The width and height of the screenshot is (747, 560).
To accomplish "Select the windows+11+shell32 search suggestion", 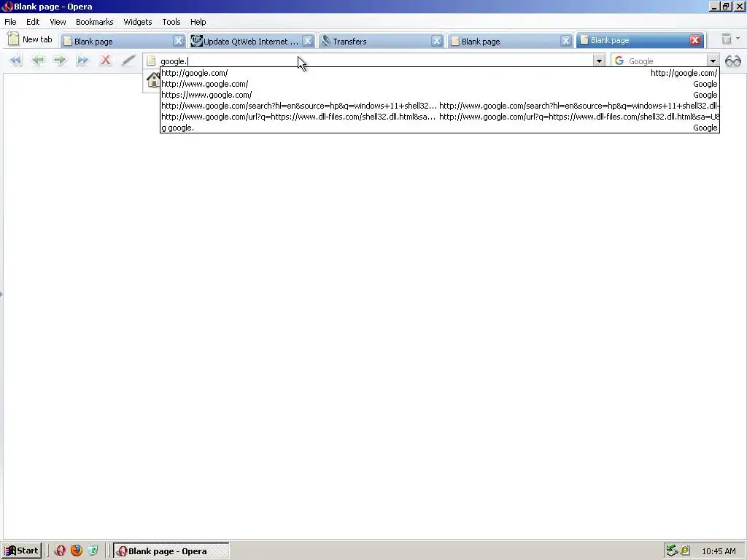I will (x=439, y=106).
